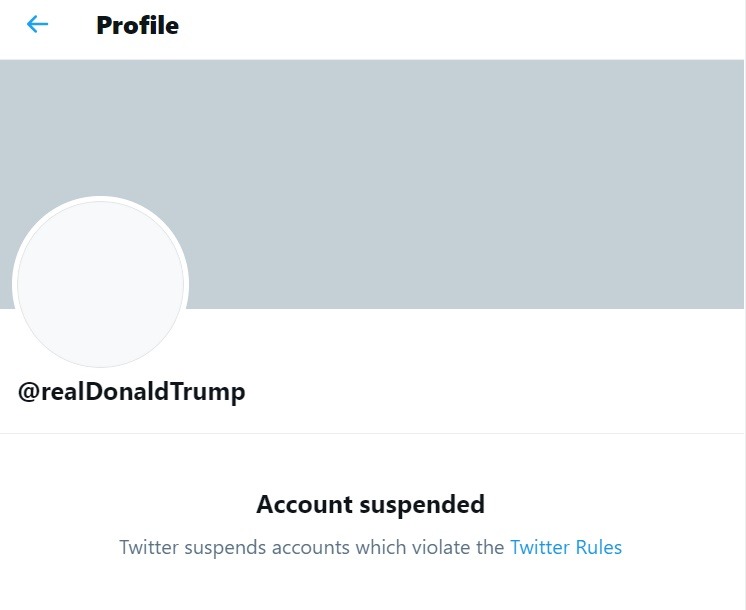This screenshot has width=746, height=610.
Task: Open the Twitter Rules link
Action: pos(565,548)
